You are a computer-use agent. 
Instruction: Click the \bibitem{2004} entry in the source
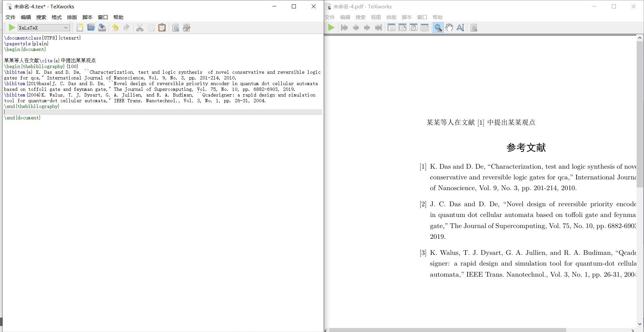(160, 98)
